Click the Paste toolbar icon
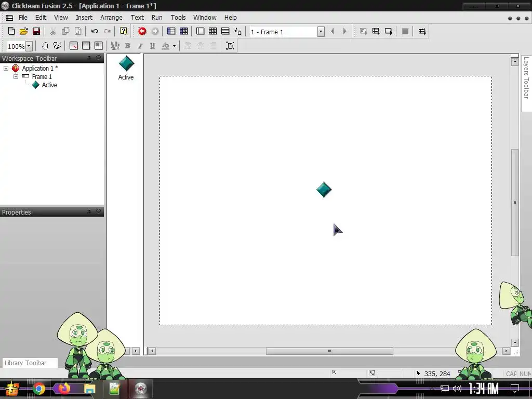The width and height of the screenshot is (532, 399). [78, 31]
